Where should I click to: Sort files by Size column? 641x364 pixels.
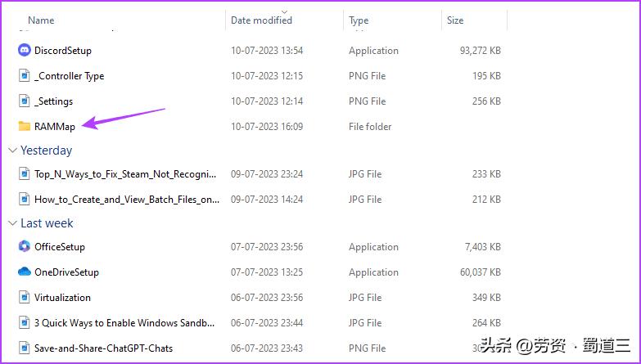pyautogui.click(x=455, y=20)
